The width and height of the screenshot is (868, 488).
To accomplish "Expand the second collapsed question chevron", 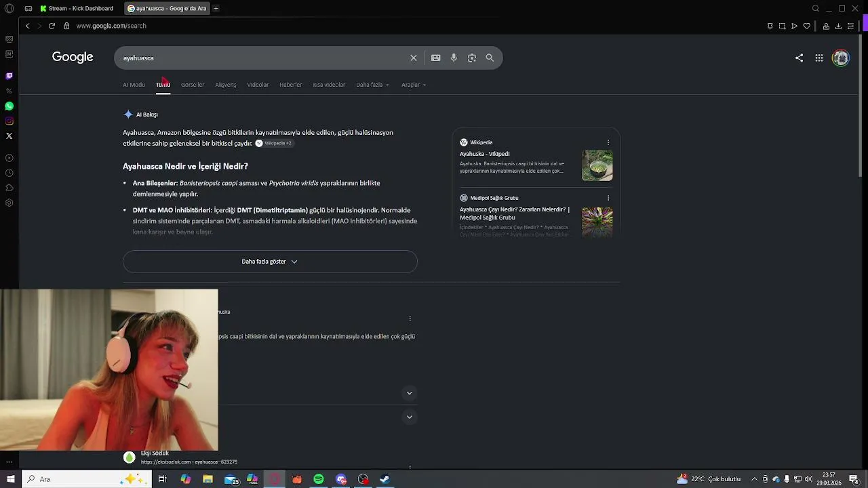I will click(x=409, y=417).
